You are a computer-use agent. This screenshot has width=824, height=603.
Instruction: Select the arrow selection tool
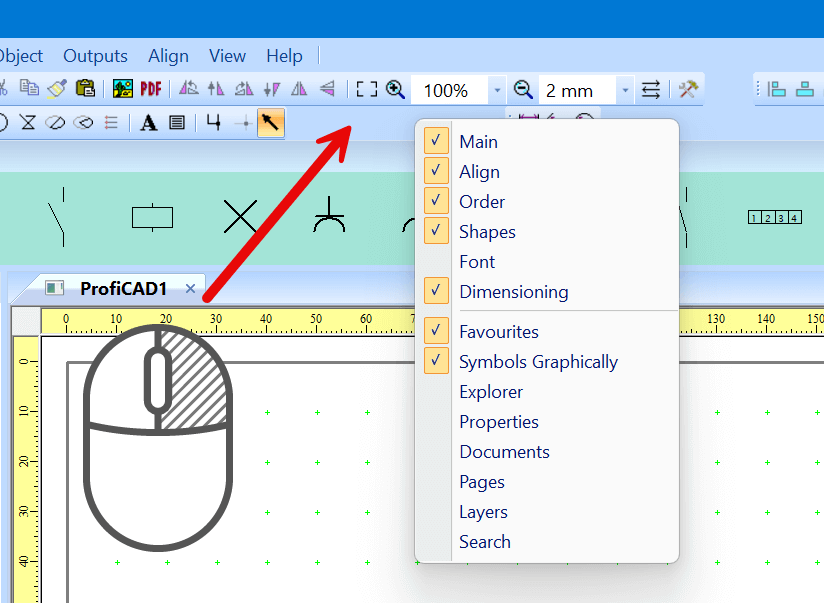[x=270, y=122]
